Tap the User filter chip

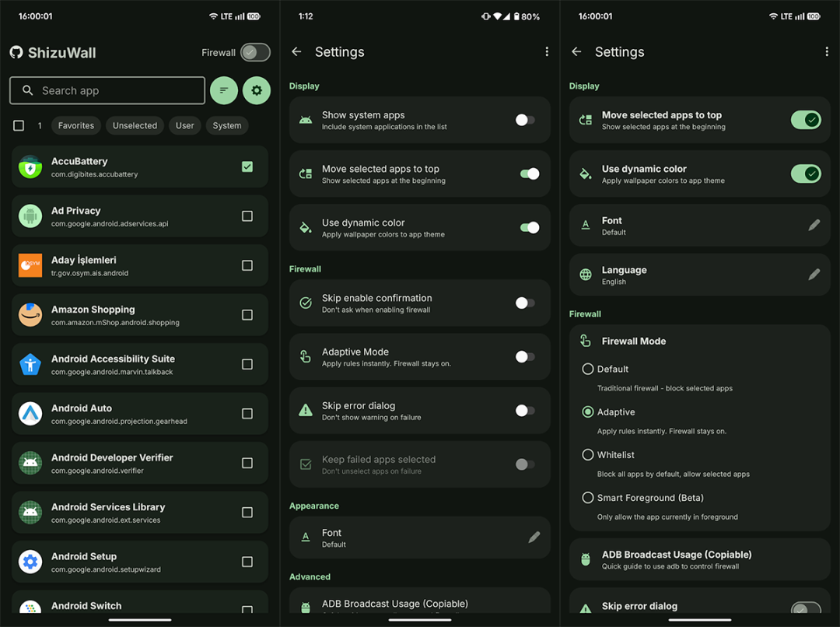click(185, 125)
